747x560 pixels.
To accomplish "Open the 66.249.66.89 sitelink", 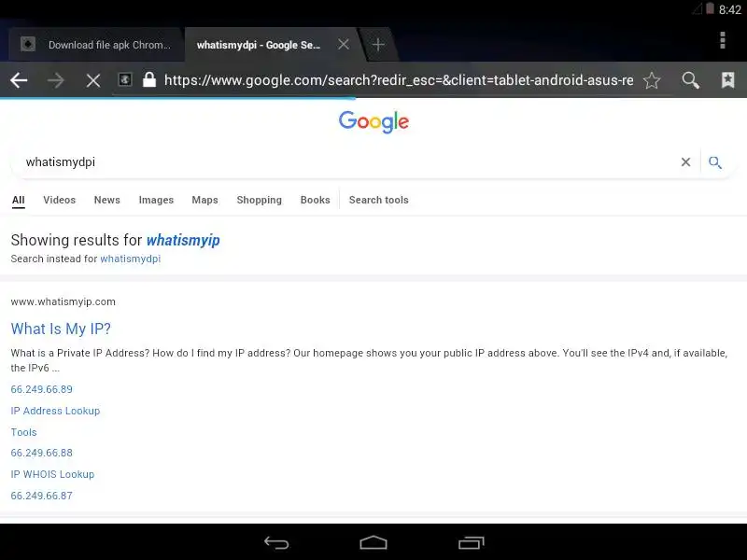I will [x=41, y=389].
